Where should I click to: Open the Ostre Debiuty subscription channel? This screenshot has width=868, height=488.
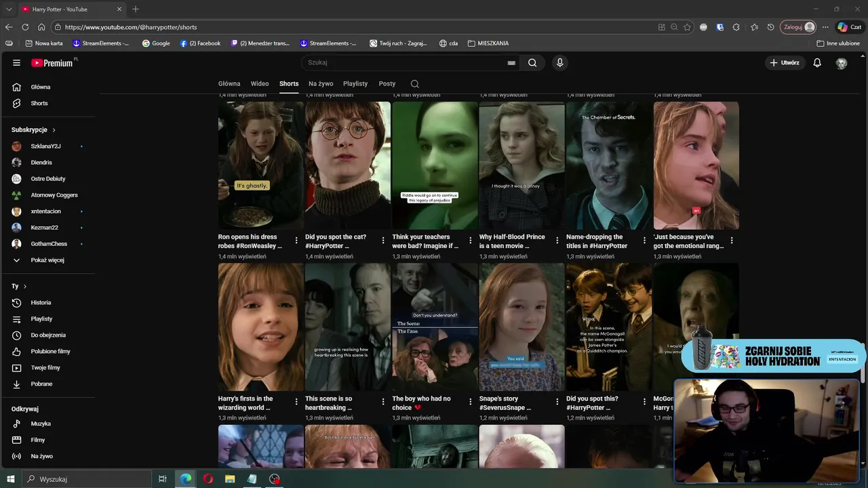pyautogui.click(x=47, y=179)
